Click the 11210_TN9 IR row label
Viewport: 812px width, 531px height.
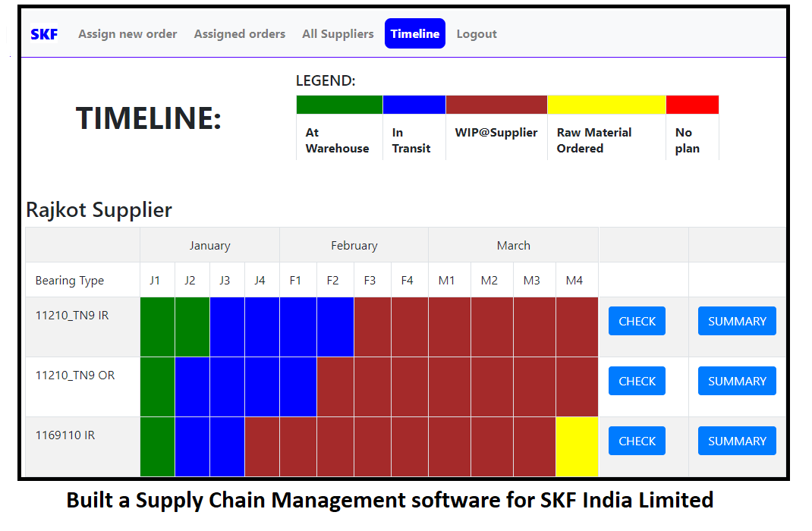coord(72,315)
